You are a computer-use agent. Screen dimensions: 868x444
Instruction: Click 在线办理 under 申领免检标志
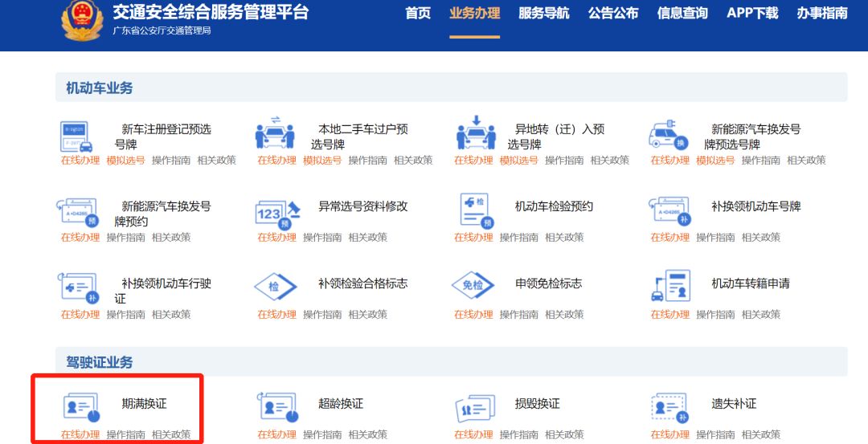click(473, 315)
